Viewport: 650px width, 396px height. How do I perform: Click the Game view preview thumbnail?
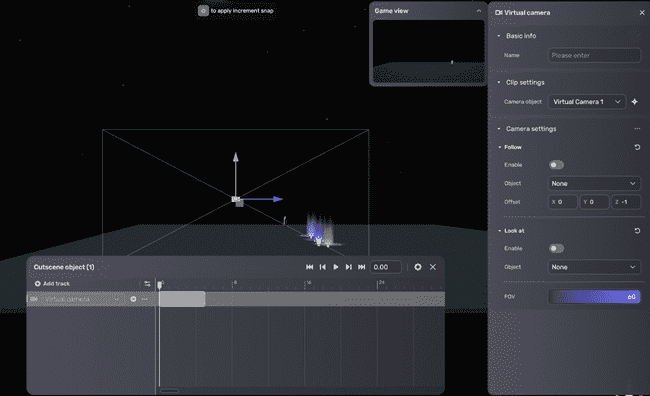(429, 51)
